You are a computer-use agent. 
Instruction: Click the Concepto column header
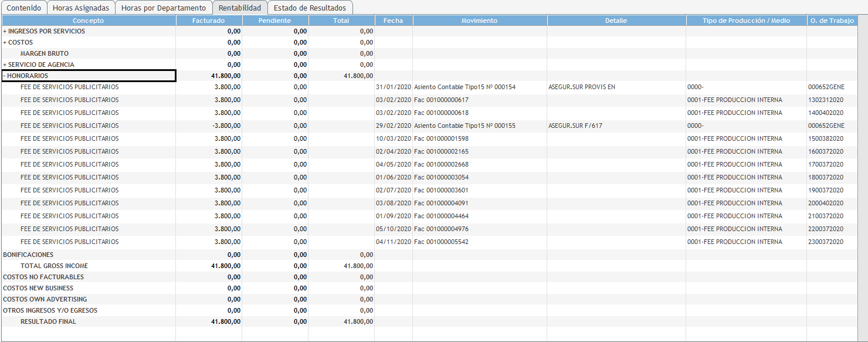point(88,21)
